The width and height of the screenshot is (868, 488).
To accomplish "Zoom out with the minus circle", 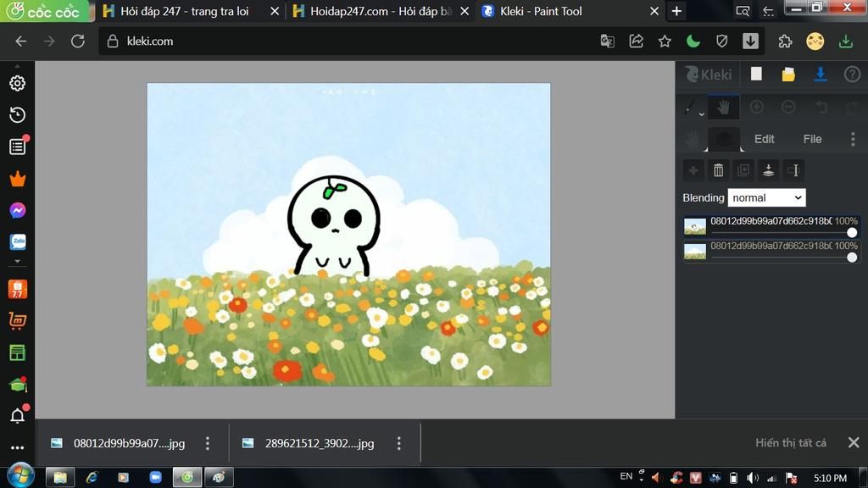I will [x=788, y=107].
